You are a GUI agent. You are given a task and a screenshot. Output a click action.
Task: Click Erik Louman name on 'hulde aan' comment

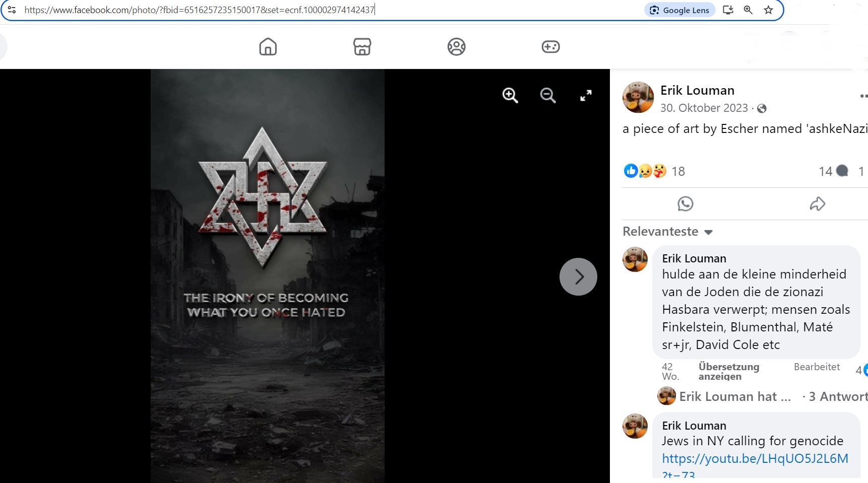coord(694,258)
